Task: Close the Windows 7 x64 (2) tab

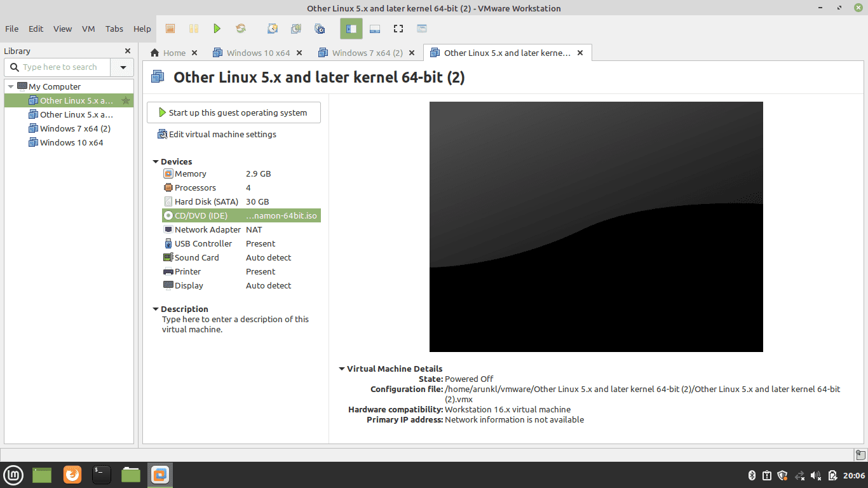Action: point(412,53)
